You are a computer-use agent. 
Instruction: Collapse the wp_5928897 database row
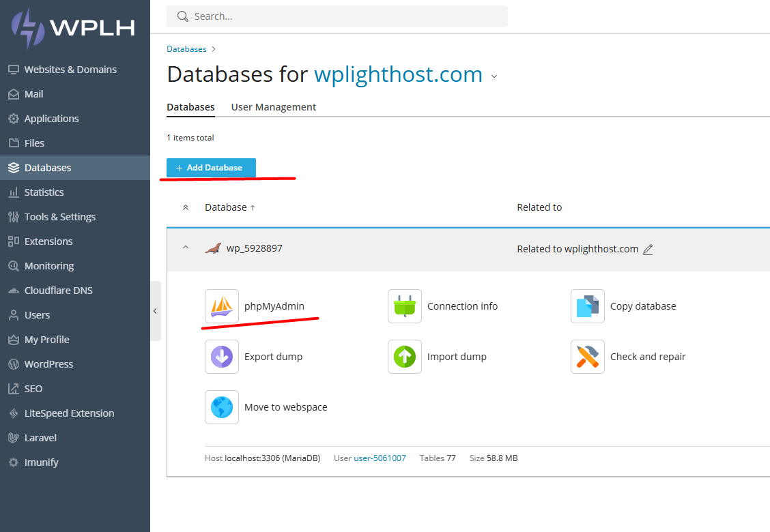point(186,248)
